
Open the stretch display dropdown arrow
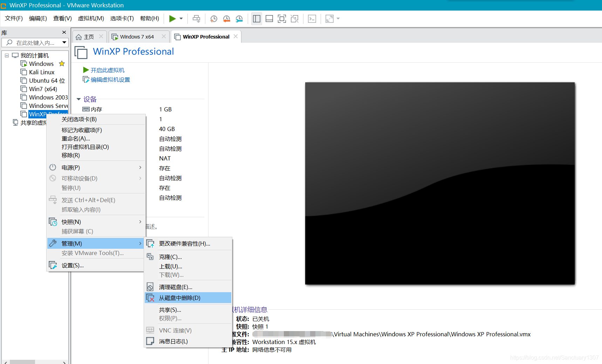click(x=338, y=19)
